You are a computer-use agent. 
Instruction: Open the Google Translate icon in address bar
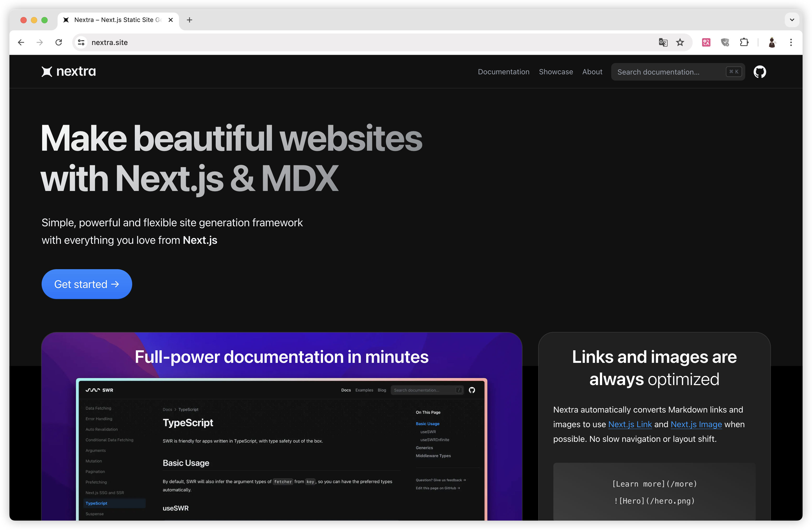[663, 42]
